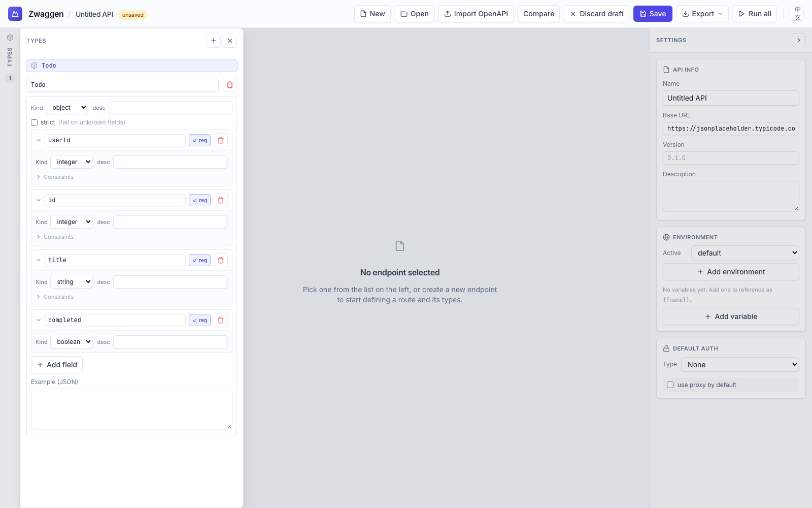Change the Active environment dropdown from default

click(x=745, y=252)
